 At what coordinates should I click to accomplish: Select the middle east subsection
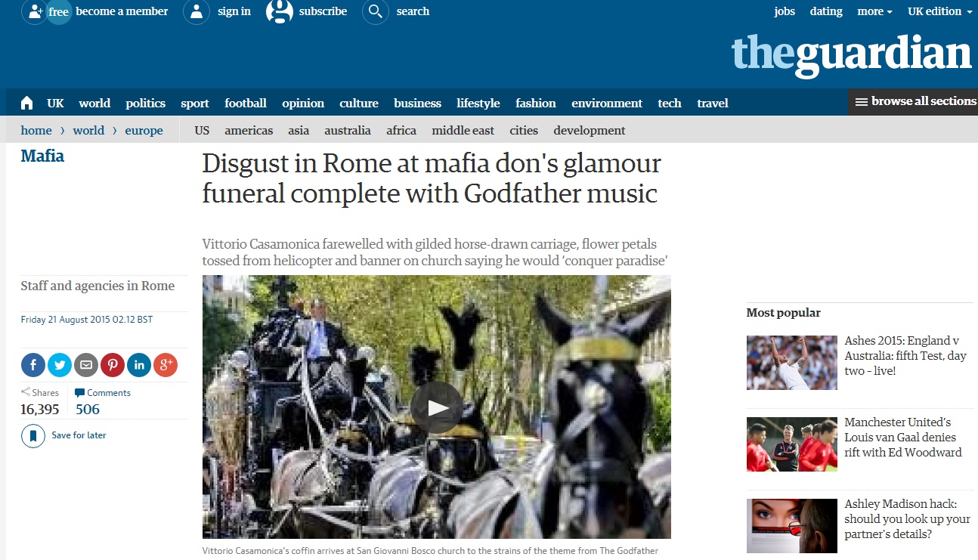point(463,130)
